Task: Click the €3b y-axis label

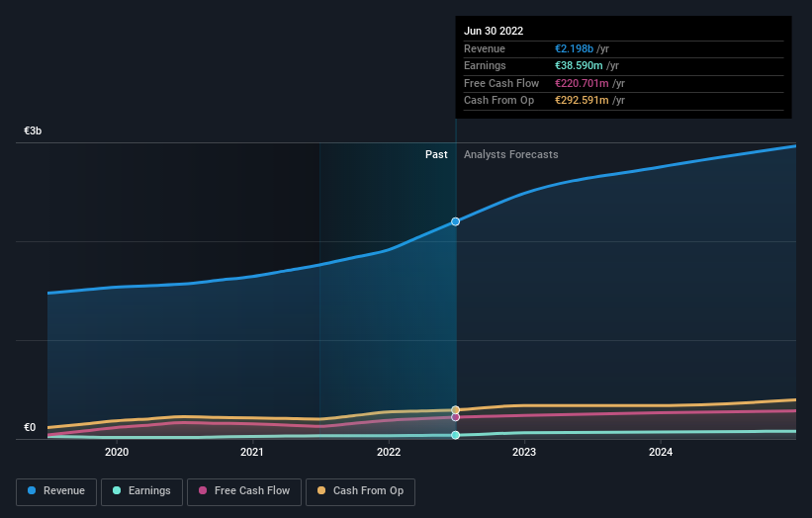Action: [x=33, y=130]
